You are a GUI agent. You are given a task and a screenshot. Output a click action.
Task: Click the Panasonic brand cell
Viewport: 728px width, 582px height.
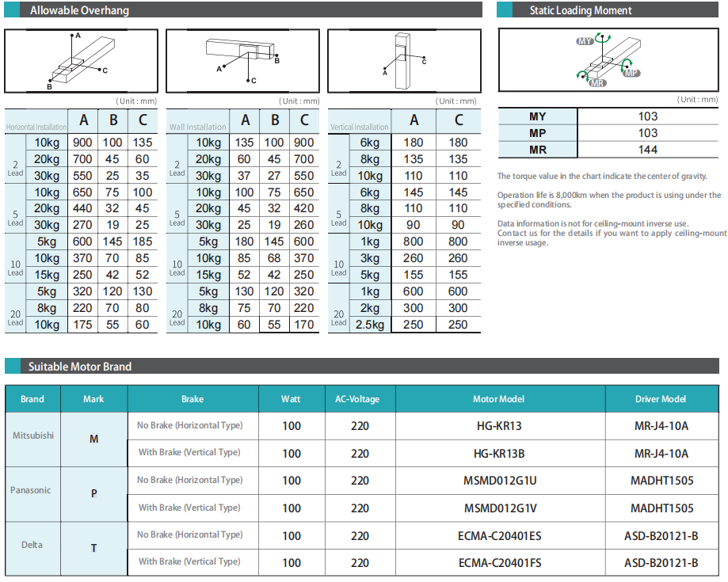tap(31, 490)
